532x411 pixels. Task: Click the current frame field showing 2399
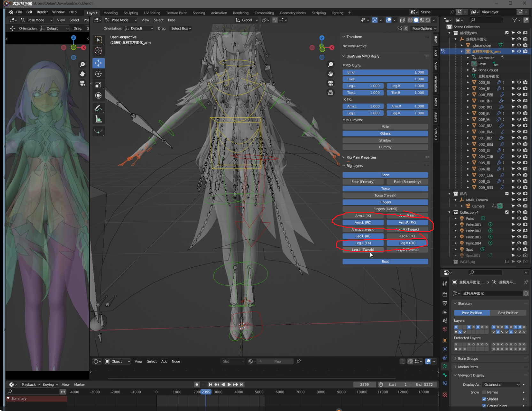pyautogui.click(x=364, y=384)
